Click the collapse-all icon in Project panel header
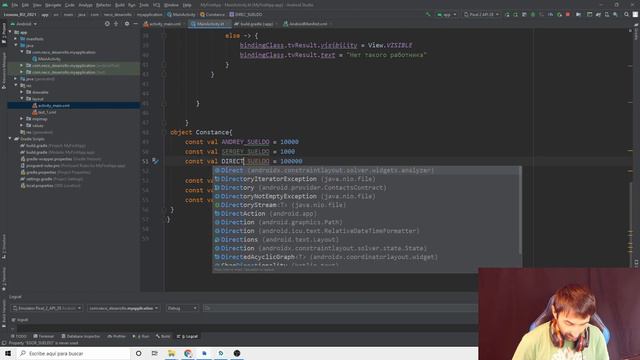The height and width of the screenshot is (360, 640). click(116, 24)
